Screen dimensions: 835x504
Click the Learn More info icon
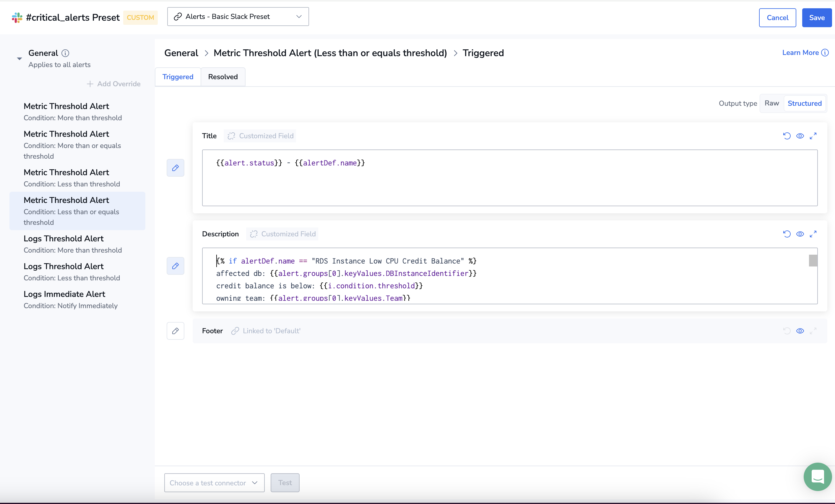825,53
